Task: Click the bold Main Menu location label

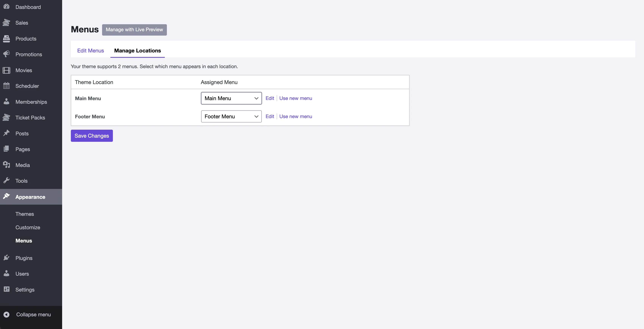Action: [x=88, y=98]
